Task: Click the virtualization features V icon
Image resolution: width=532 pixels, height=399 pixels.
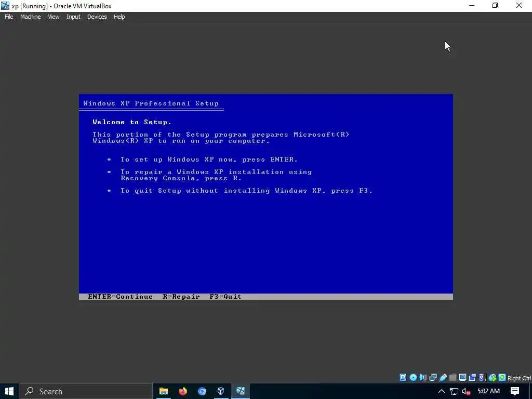Action: [x=482, y=378]
